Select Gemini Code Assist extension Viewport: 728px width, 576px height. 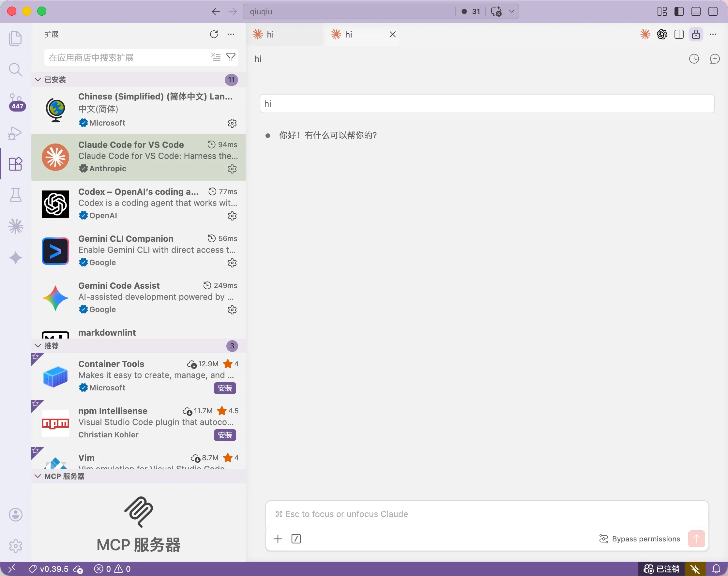138,298
